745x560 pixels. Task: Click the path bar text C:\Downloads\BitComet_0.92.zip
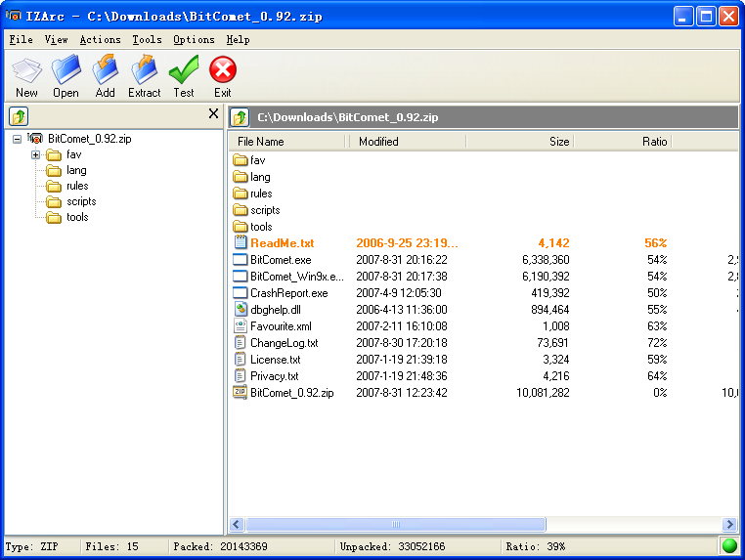(x=348, y=117)
